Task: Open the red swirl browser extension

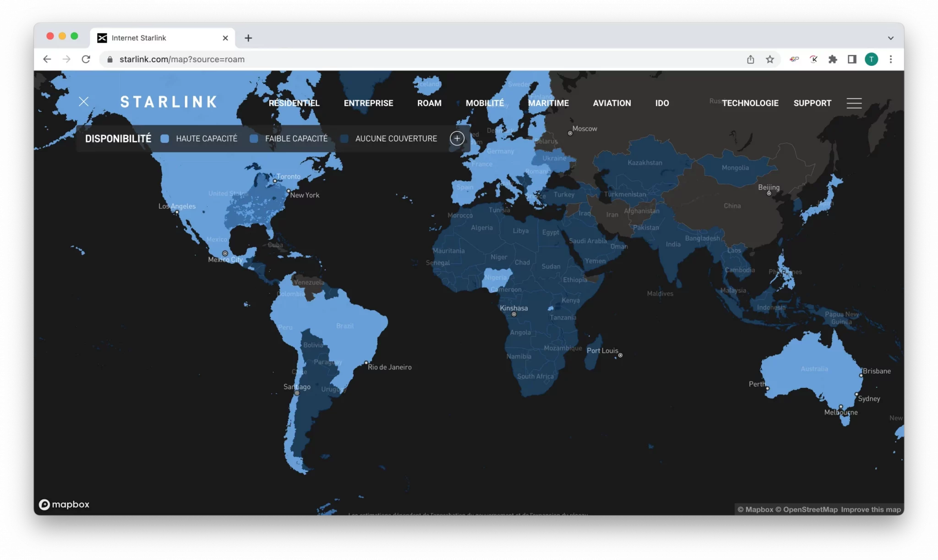Action: pyautogui.click(x=794, y=59)
